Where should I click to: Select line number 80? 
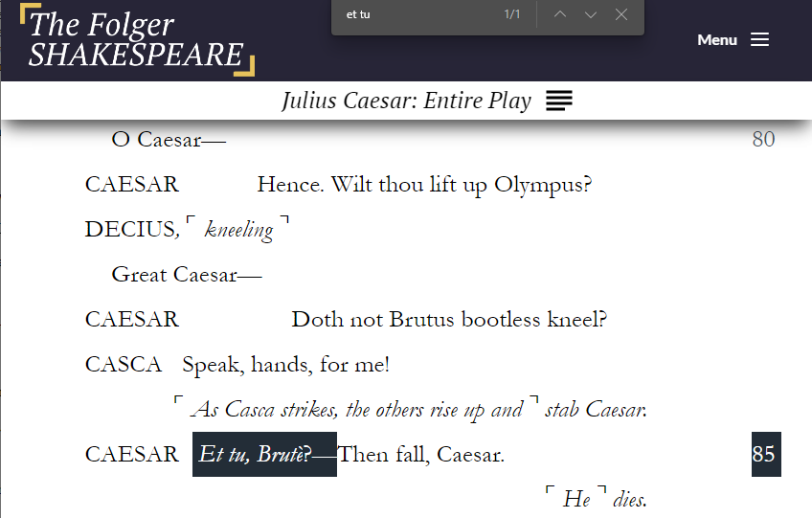763,139
